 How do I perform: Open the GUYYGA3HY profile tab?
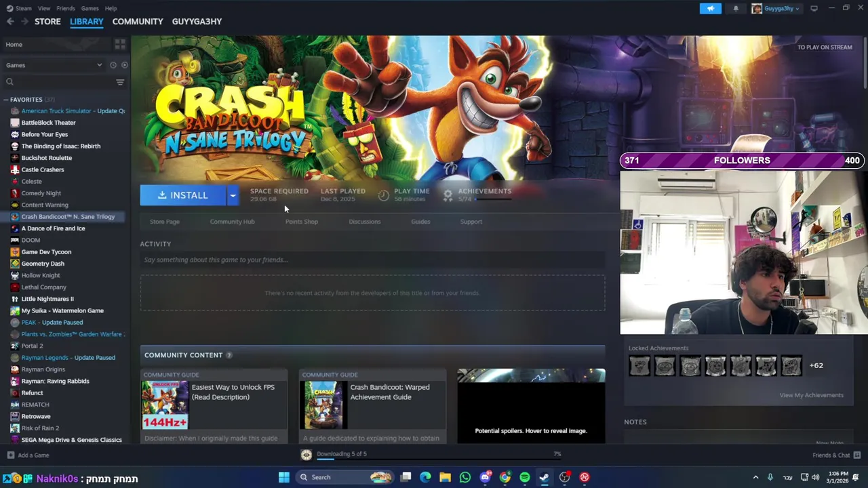point(197,22)
